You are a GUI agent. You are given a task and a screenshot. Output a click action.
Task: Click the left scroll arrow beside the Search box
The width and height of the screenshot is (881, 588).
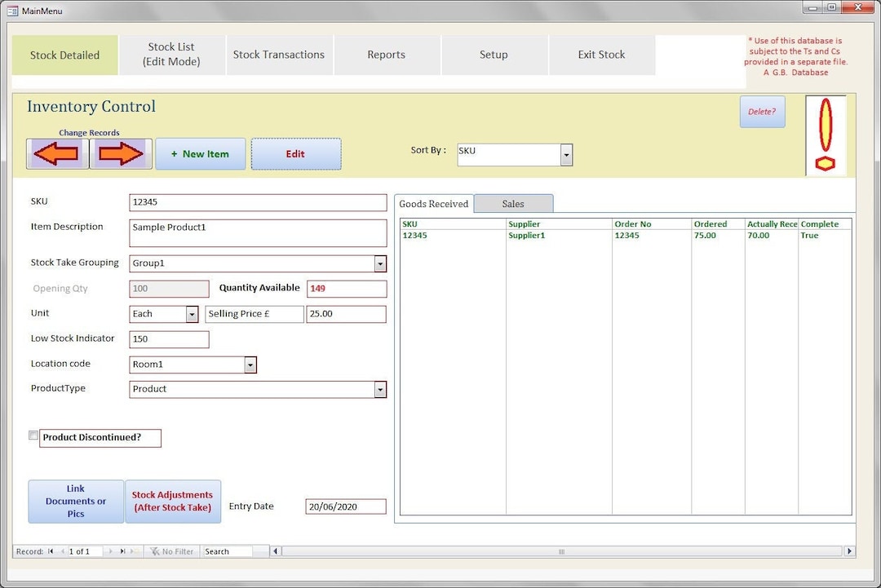click(276, 551)
